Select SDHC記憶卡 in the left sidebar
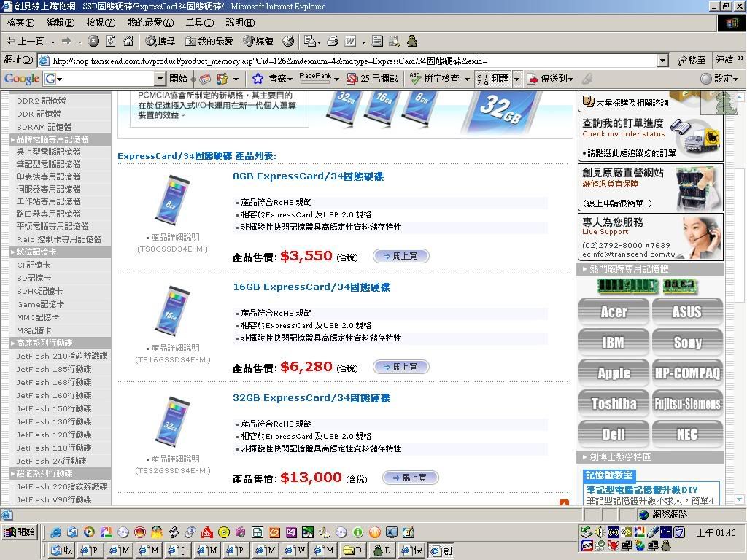747x560 pixels. (39, 291)
